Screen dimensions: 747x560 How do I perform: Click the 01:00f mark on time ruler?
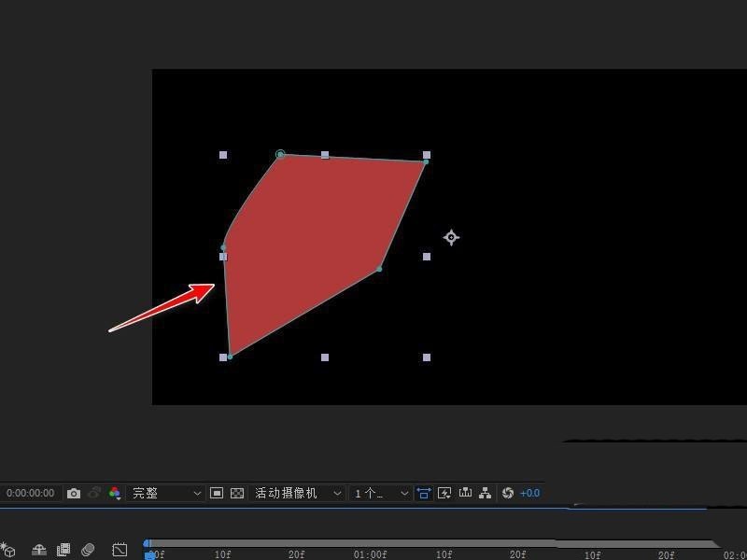(370, 554)
